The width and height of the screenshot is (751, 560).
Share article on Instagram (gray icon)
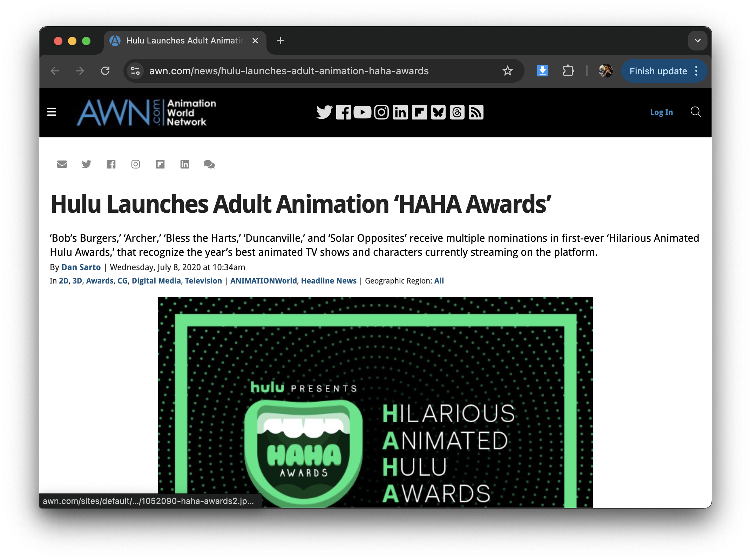coord(136,164)
